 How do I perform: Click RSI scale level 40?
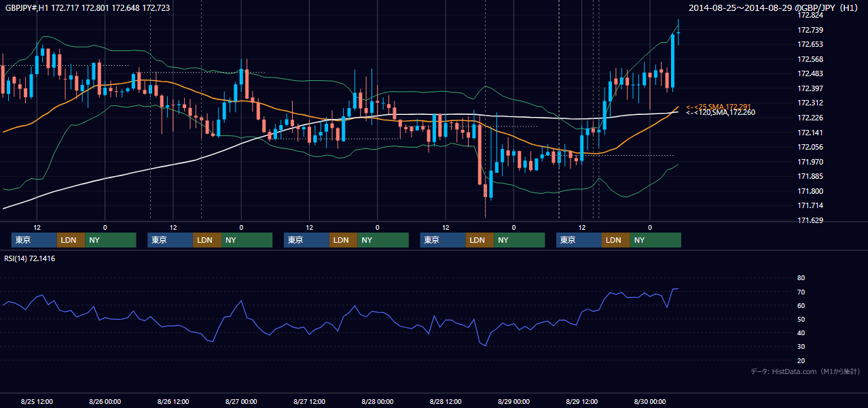click(x=801, y=333)
